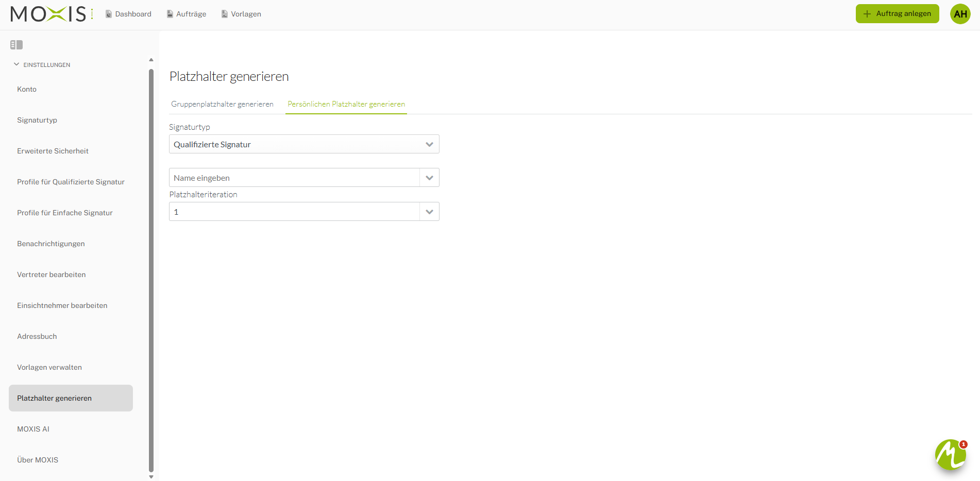
Task: Open the MOXIS chat assistant bubble
Action: coord(951,455)
